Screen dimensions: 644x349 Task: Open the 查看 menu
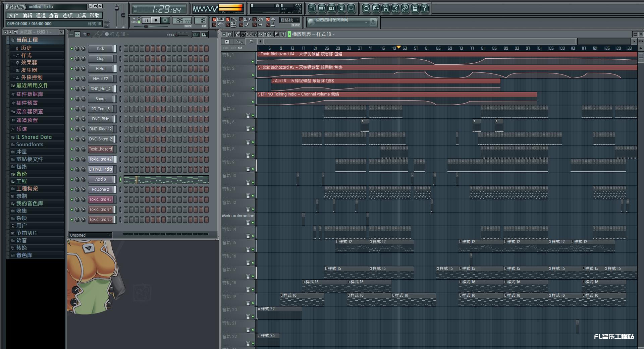click(x=54, y=15)
